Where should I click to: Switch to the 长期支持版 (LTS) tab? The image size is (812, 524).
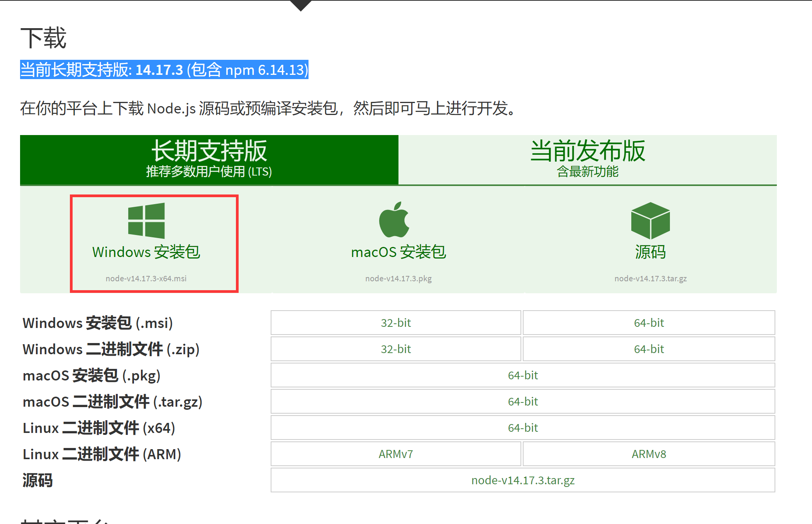click(x=209, y=160)
